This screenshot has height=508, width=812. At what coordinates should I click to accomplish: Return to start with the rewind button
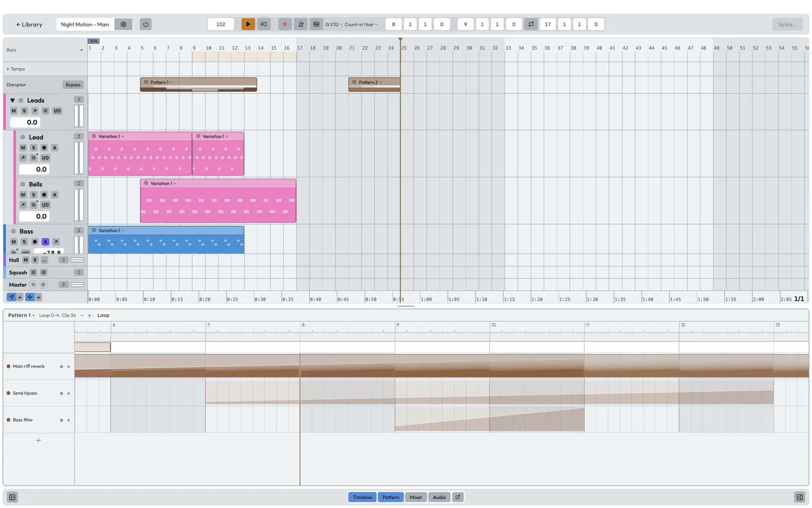[x=264, y=24]
